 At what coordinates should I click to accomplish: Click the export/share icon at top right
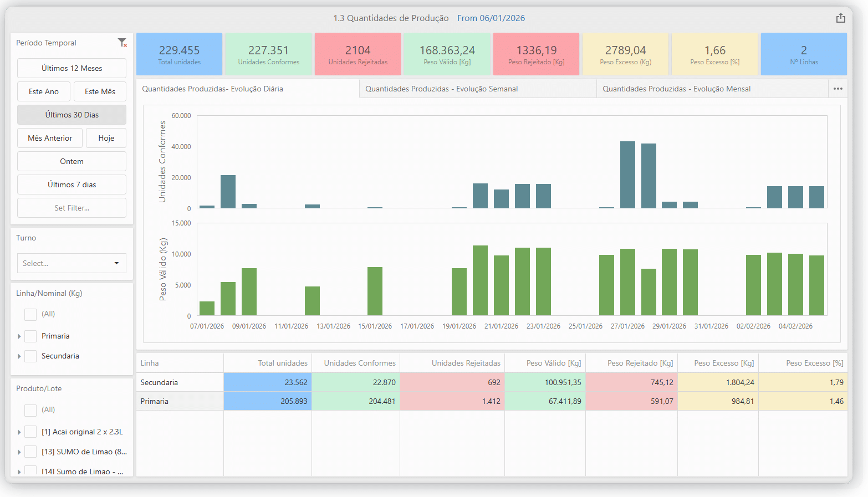pos(840,18)
